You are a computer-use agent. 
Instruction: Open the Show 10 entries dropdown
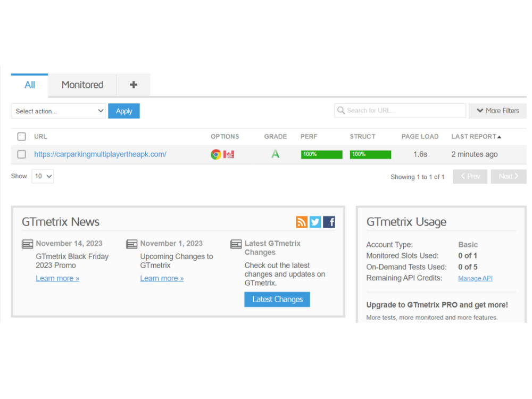pyautogui.click(x=43, y=177)
